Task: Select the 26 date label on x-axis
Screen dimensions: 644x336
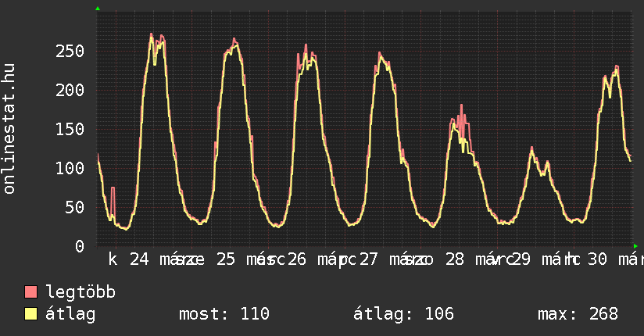Action: click(x=296, y=259)
